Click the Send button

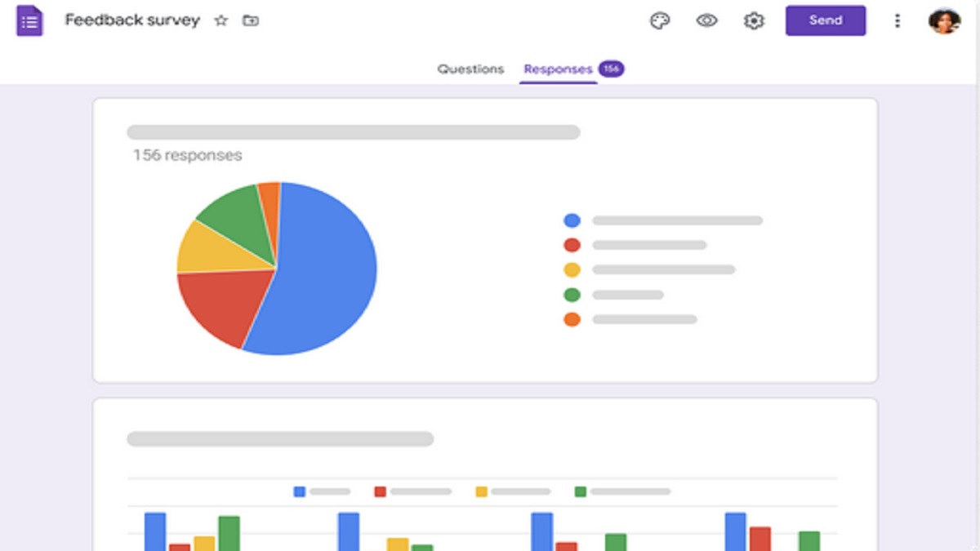826,20
